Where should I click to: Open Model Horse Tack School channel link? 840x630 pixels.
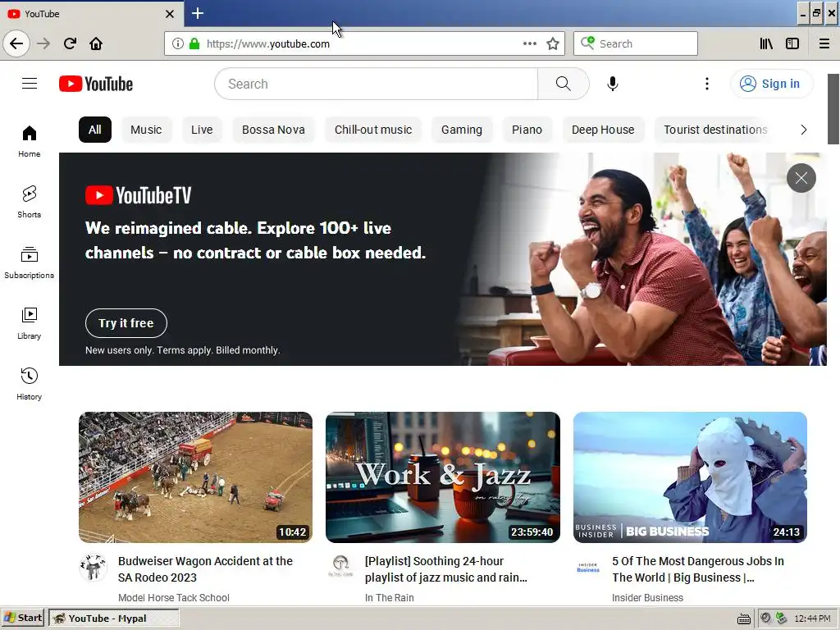coord(174,597)
